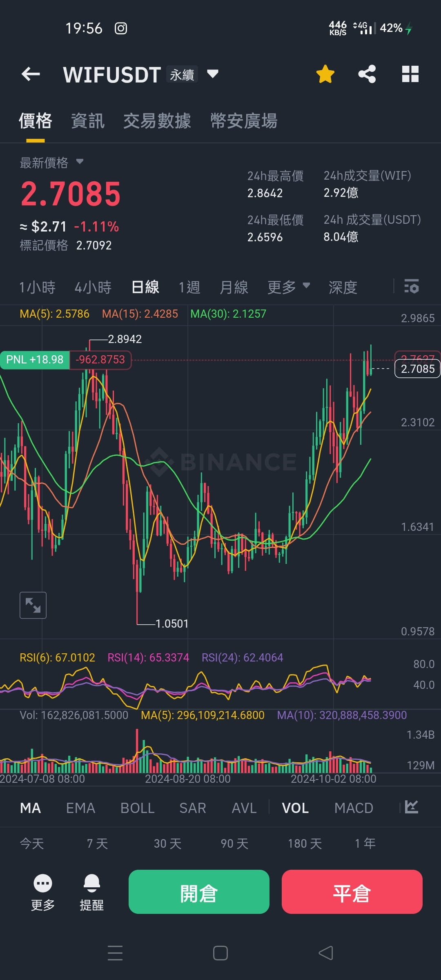
Task: Open the 最新價格 price type dropdown
Action: 80,162
